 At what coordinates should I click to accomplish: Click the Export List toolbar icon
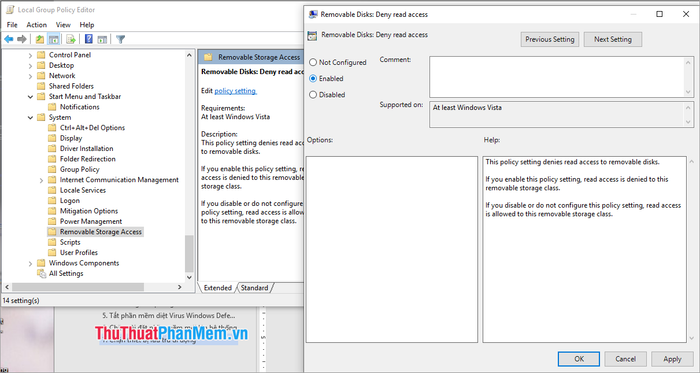[x=71, y=39]
